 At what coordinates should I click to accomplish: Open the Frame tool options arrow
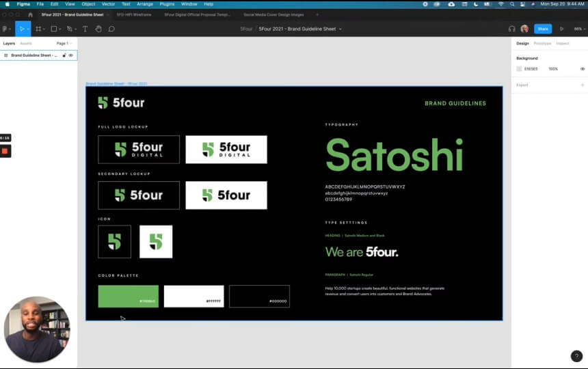[x=44, y=29]
